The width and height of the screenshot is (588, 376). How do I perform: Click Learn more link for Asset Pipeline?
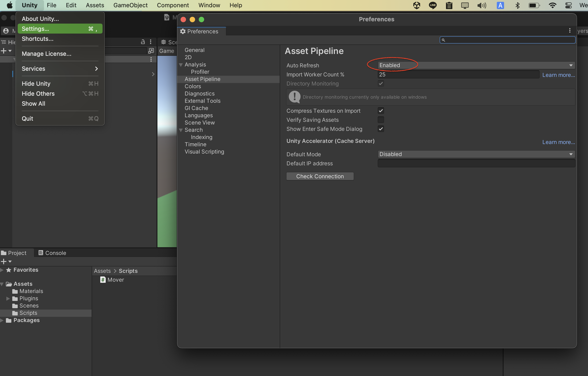point(558,75)
